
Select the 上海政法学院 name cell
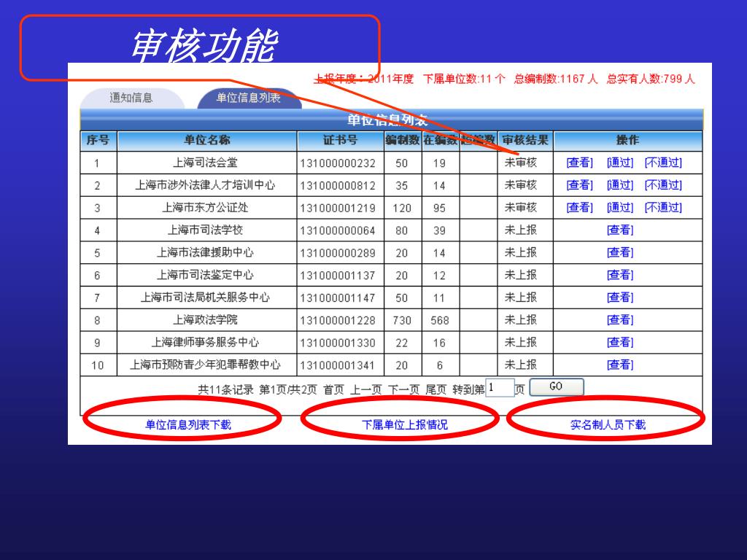(206, 319)
